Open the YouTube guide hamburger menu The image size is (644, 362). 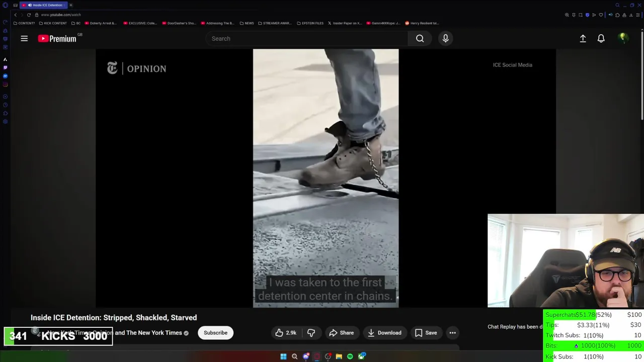pos(24,38)
